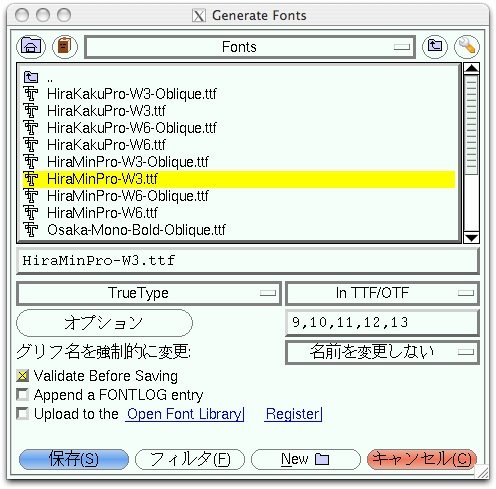This screenshot has height=489, width=496.
Task: Enable Append a FONTLOG entry
Action: tap(23, 395)
